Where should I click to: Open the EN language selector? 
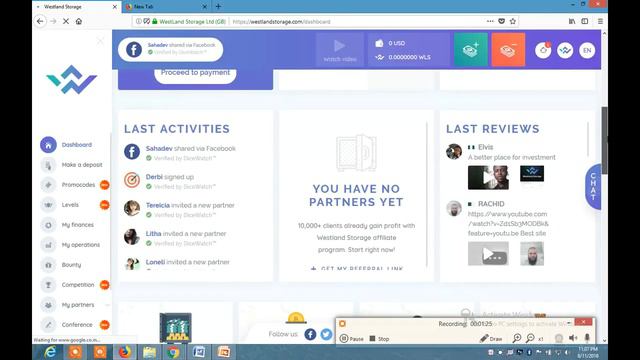[587, 50]
